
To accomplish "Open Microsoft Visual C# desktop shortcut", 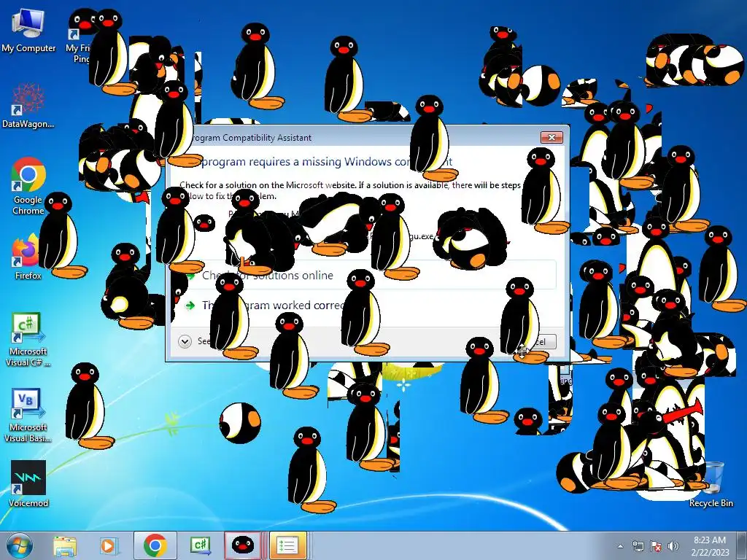I will [x=28, y=339].
